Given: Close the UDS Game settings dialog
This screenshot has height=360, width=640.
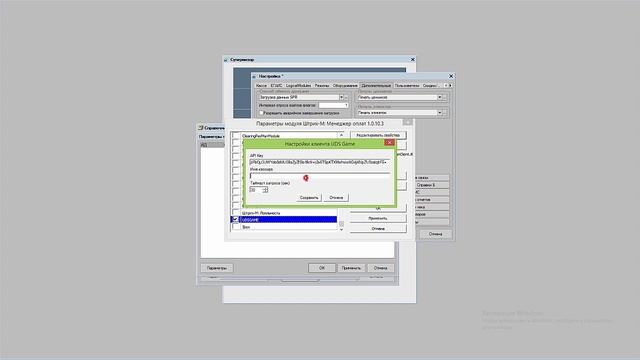Looking at the screenshot, I should coord(389,142).
